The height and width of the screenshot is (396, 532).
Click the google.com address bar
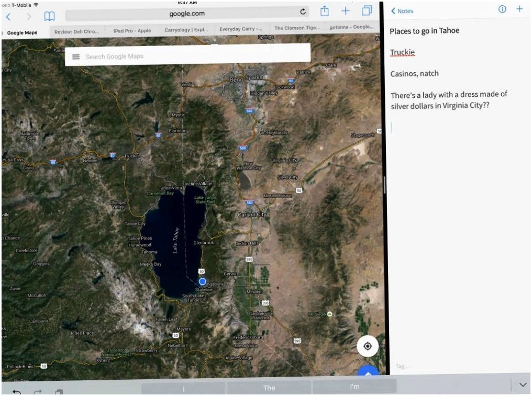187,14
